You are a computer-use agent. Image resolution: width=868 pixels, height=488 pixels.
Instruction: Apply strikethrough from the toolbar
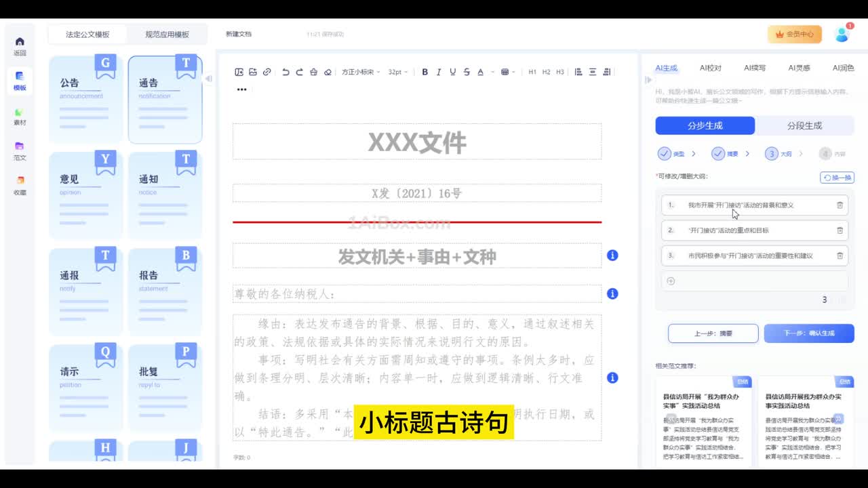pos(467,72)
